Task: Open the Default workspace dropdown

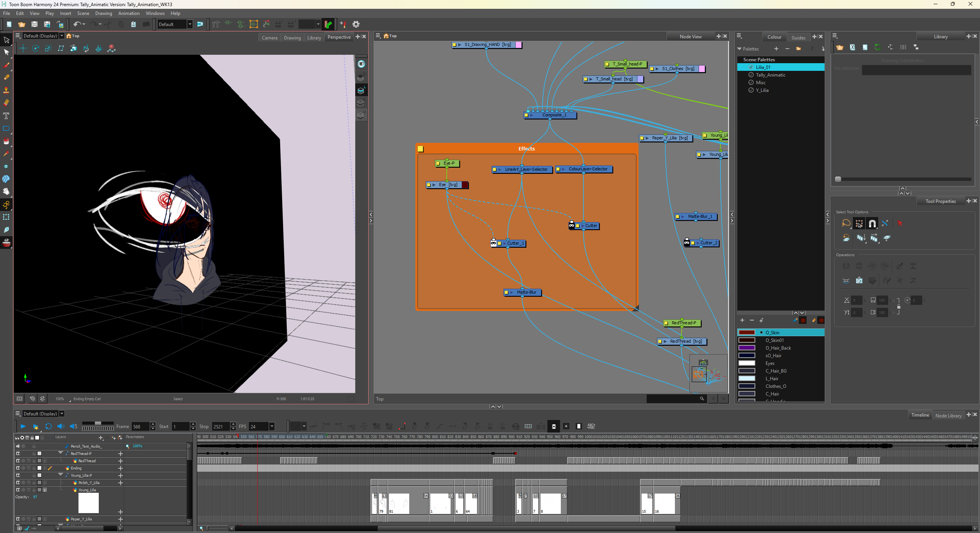Action: click(189, 24)
